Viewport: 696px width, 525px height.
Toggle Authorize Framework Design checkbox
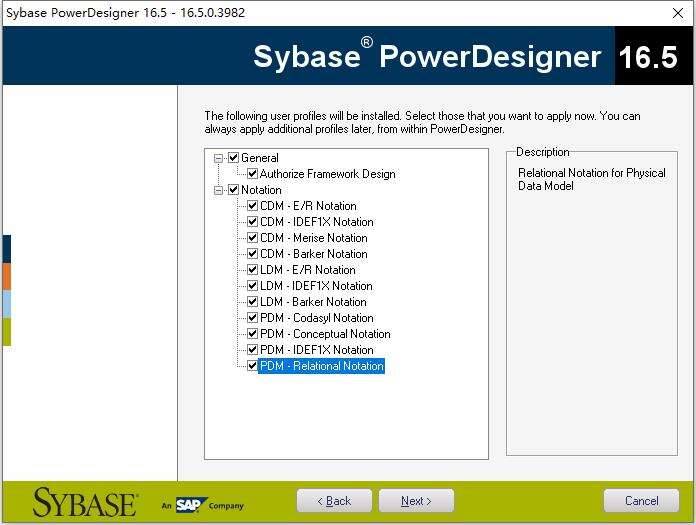point(253,174)
